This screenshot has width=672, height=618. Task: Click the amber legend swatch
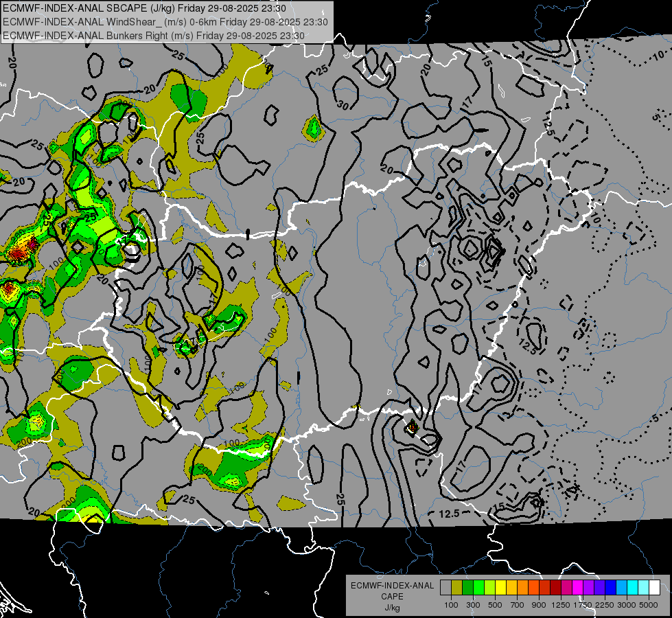click(x=511, y=588)
